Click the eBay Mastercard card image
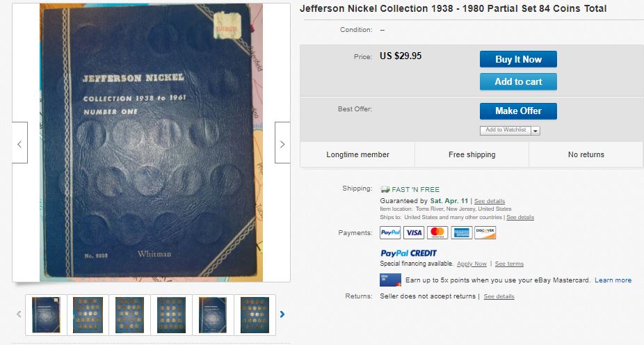Viewport: 644px width, 345px height. (390, 280)
